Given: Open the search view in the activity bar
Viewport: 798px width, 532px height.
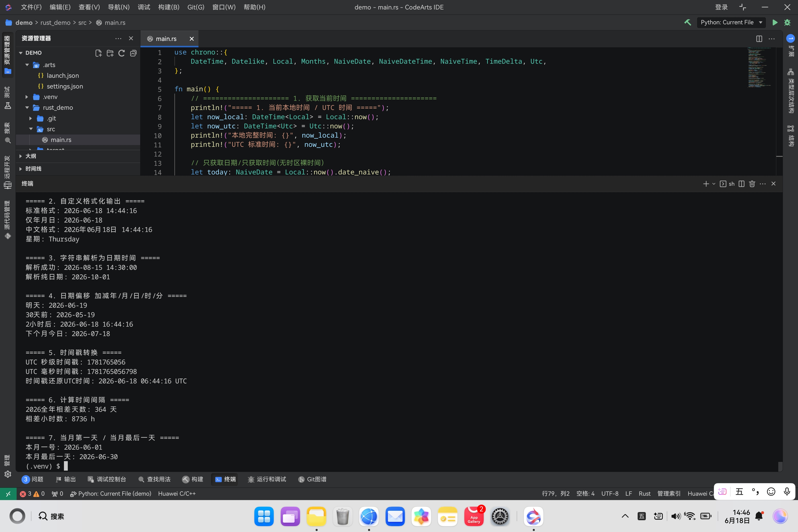Looking at the screenshot, I should (7, 133).
